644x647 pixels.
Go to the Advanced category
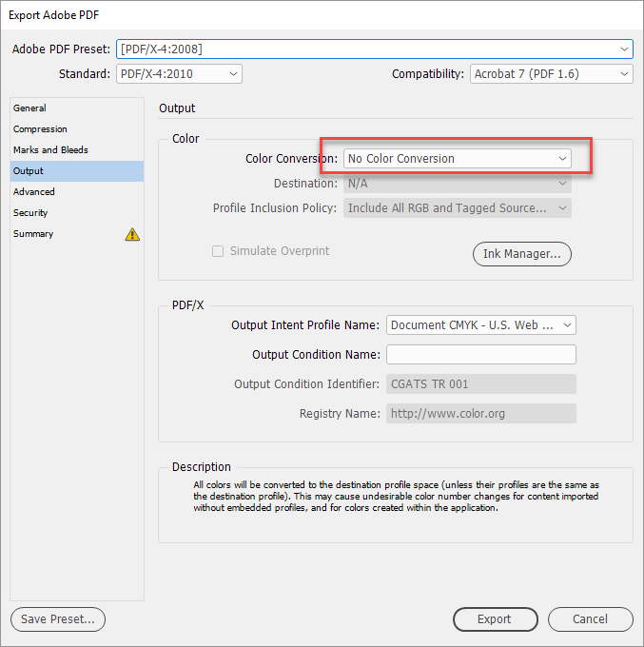(x=77, y=192)
